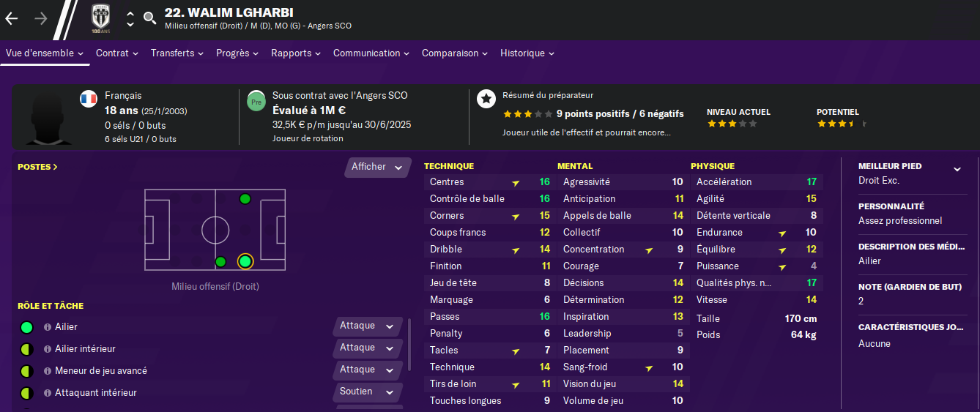Click the Historique menu button
This screenshot has height=412, width=980.
[527, 53]
